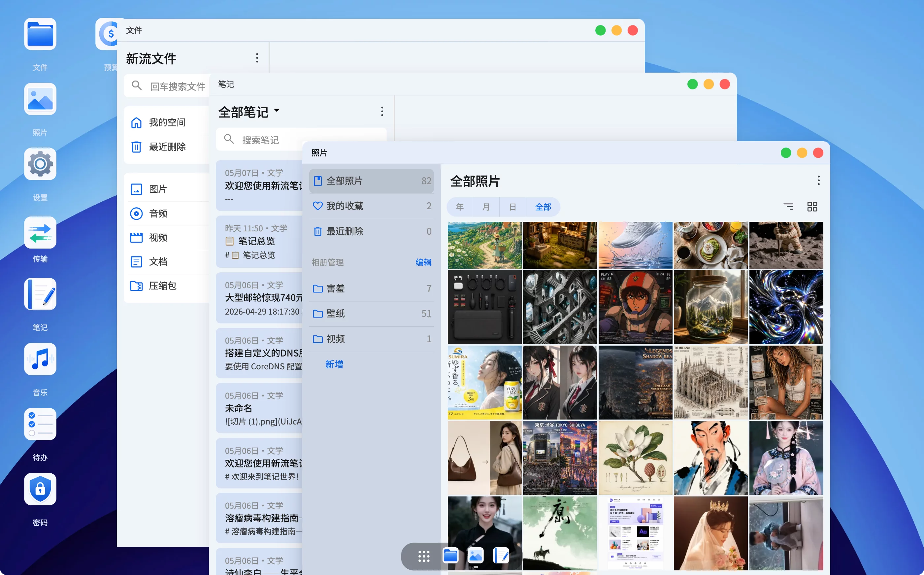Expand the 全部笔记 dropdown arrow

pos(277,110)
